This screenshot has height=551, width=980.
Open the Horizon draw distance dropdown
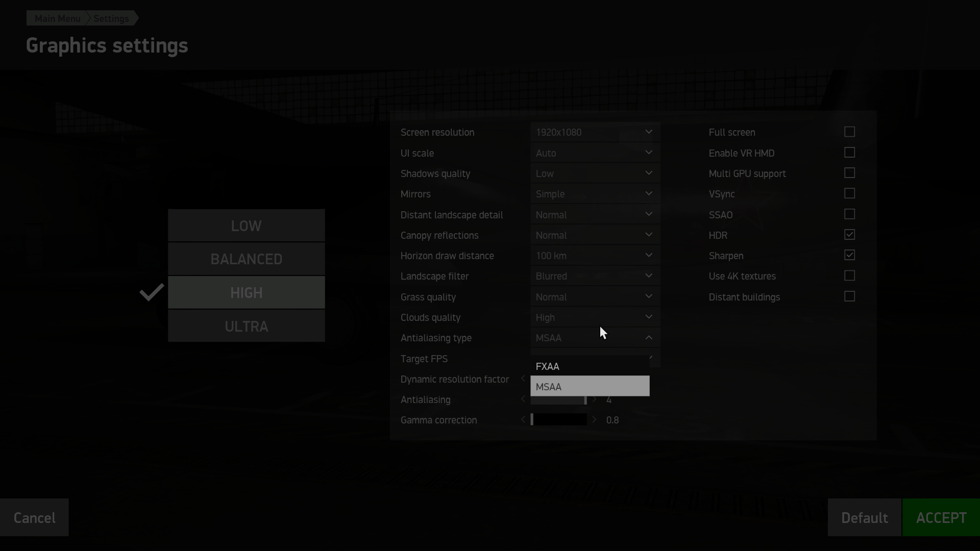(x=595, y=256)
